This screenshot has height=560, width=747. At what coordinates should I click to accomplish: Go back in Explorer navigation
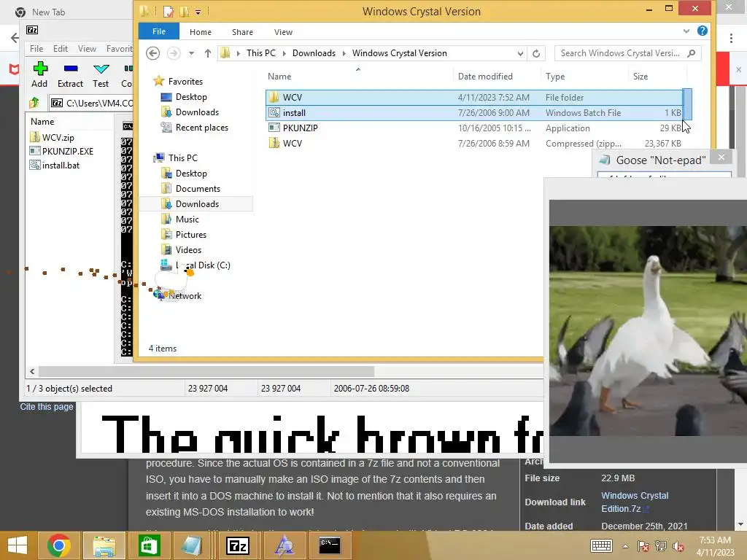[153, 53]
